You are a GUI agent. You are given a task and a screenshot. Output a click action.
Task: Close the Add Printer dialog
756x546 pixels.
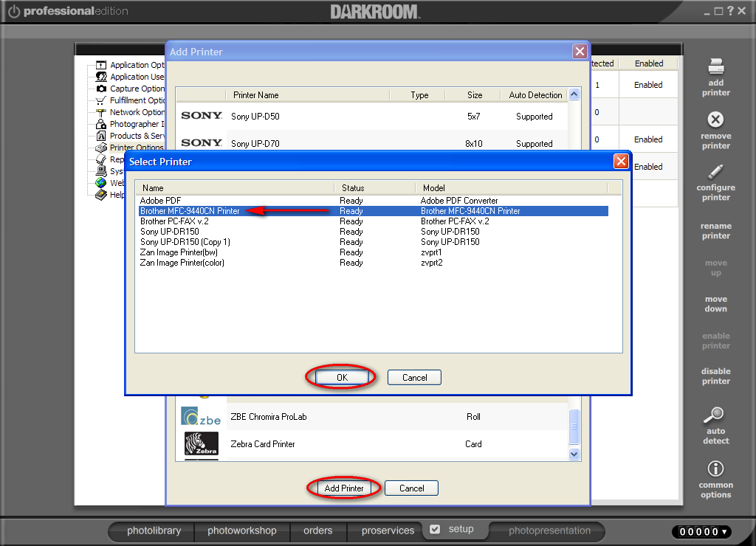[580, 51]
